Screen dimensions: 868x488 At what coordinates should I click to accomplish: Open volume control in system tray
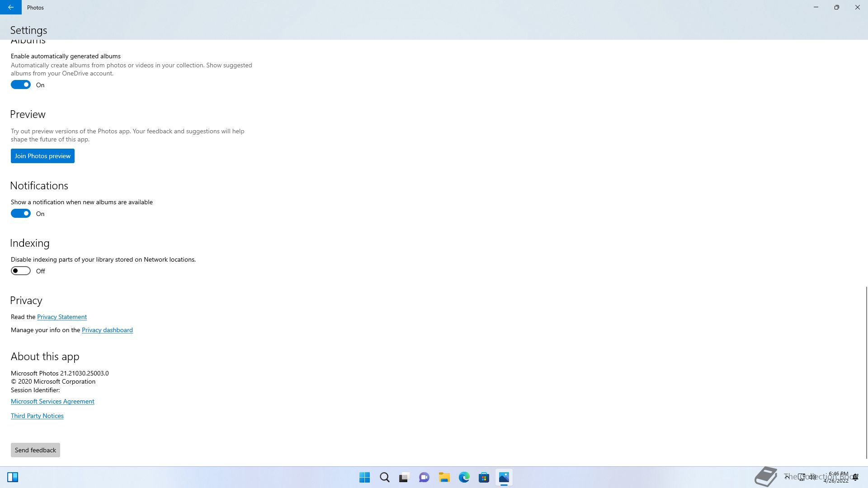click(x=812, y=477)
